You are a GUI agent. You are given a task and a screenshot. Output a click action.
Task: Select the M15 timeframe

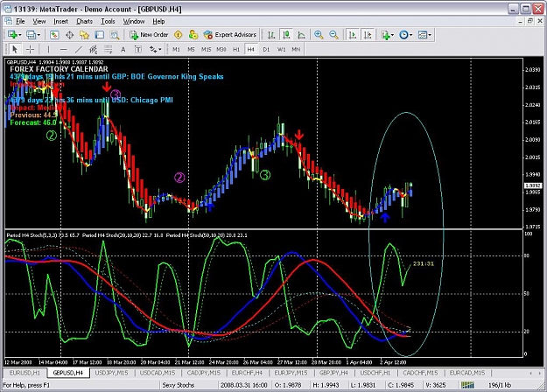click(207, 50)
